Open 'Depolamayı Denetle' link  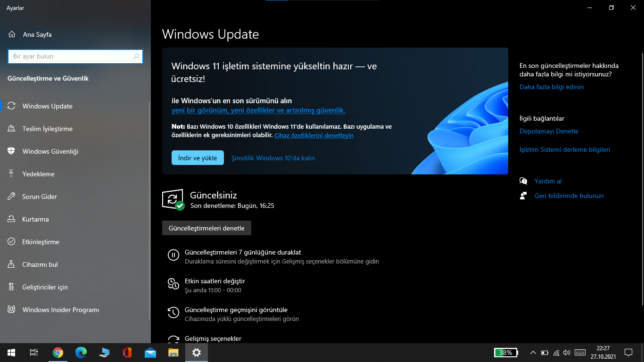pos(549,131)
